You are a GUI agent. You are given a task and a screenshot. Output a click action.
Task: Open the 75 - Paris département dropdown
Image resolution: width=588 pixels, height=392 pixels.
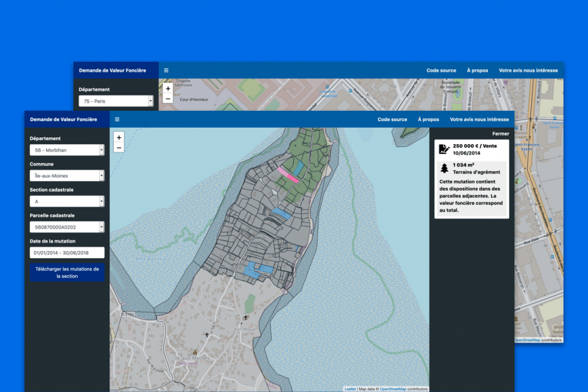[116, 101]
